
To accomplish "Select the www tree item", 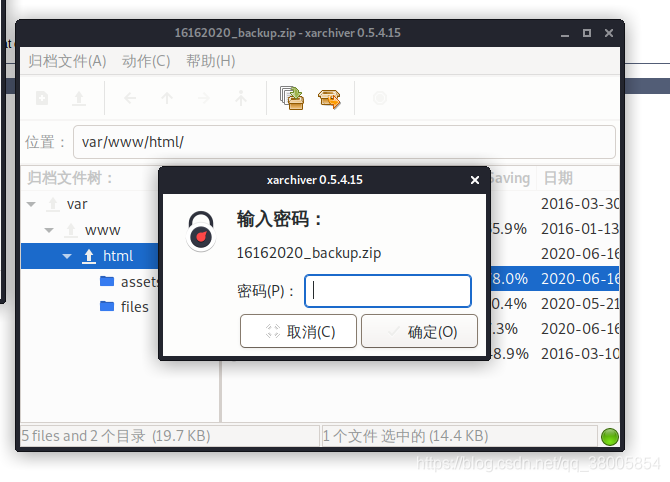I will (x=103, y=230).
